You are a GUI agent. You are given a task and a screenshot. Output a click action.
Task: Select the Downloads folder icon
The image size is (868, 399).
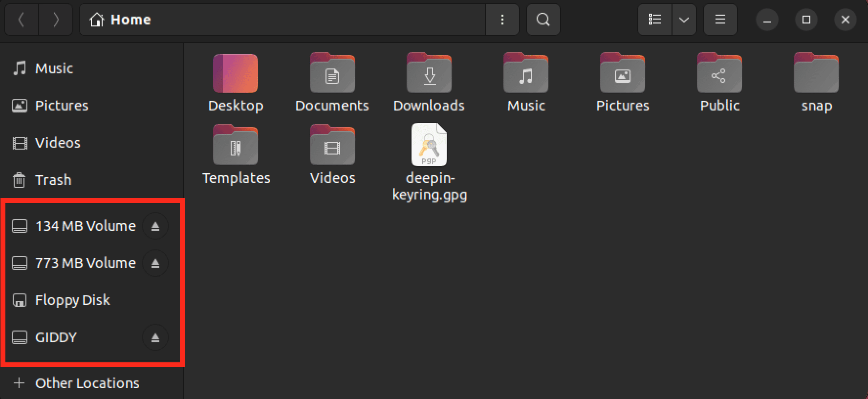point(429,73)
